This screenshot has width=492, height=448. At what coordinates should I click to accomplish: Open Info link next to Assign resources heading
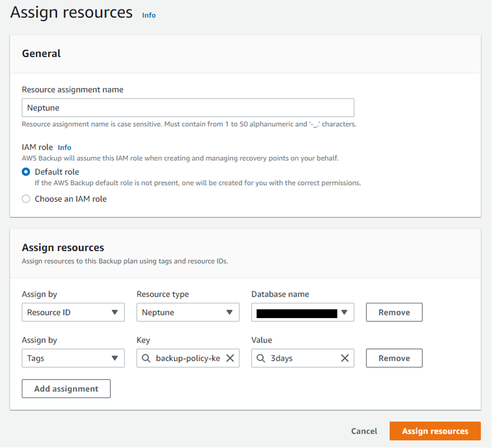[x=149, y=15]
